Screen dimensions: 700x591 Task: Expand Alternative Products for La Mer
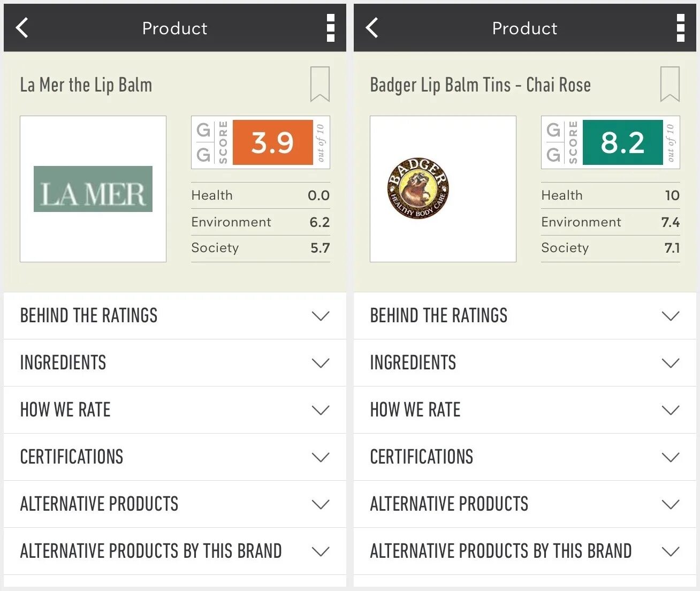coord(174,504)
